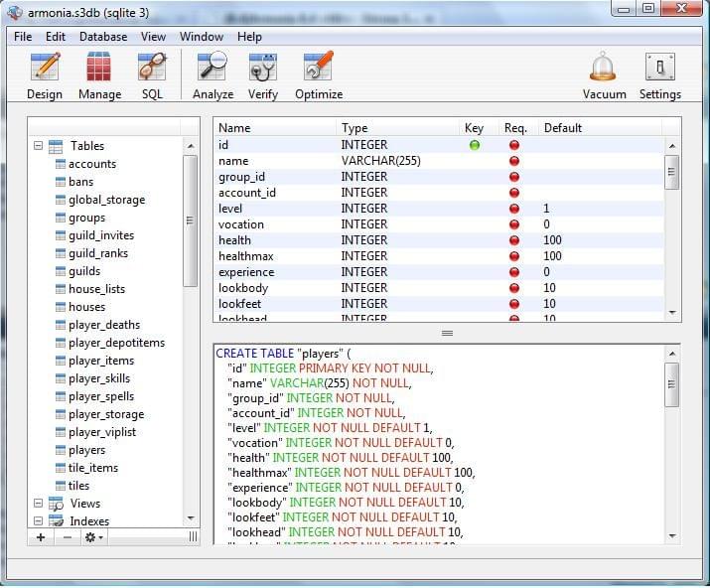Select the healthmax column row
The image size is (710, 588).
tap(439, 256)
